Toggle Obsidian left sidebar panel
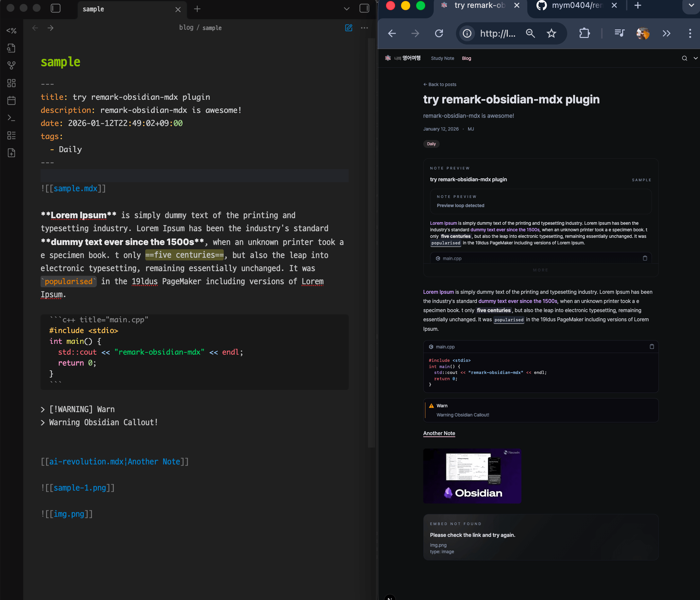 click(x=55, y=9)
